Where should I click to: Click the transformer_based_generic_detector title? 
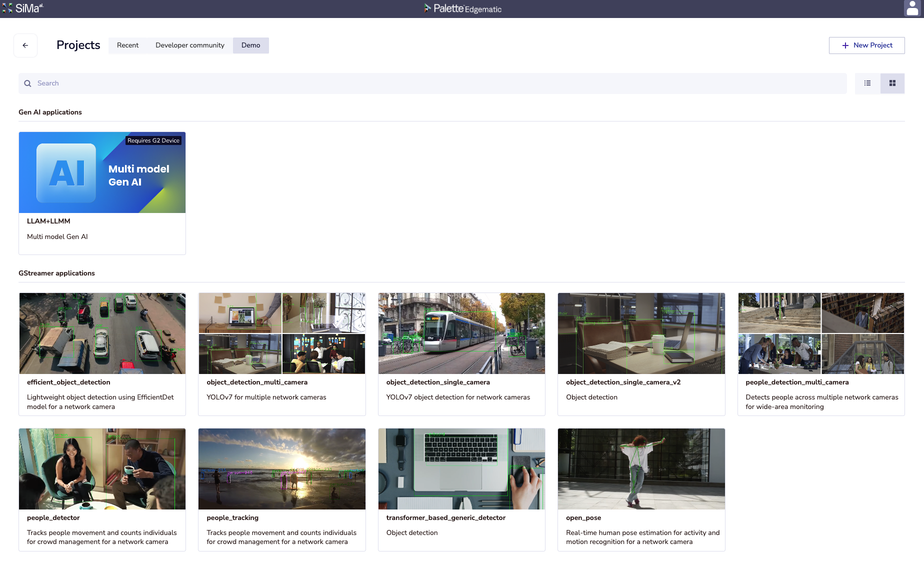point(445,518)
